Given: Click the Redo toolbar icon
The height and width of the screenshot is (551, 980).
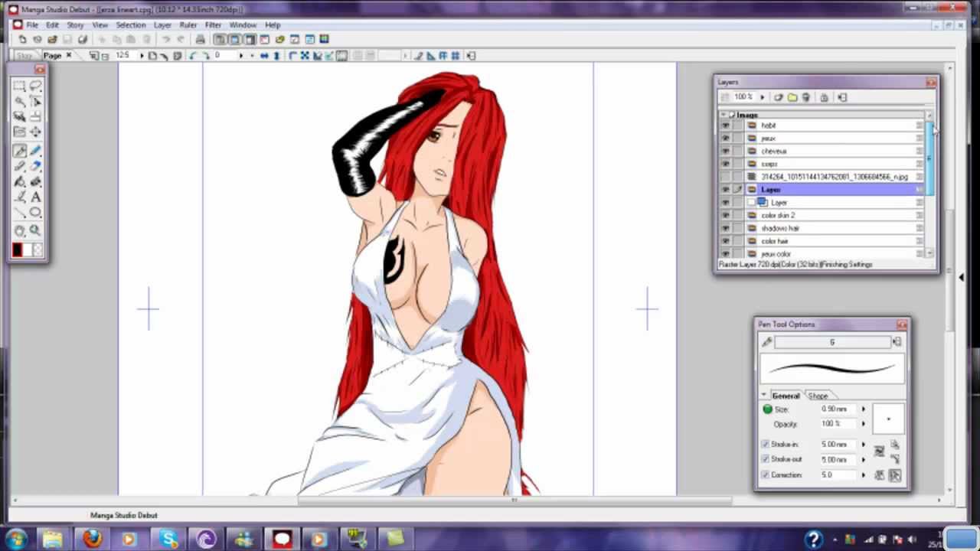Looking at the screenshot, I should click(x=181, y=39).
